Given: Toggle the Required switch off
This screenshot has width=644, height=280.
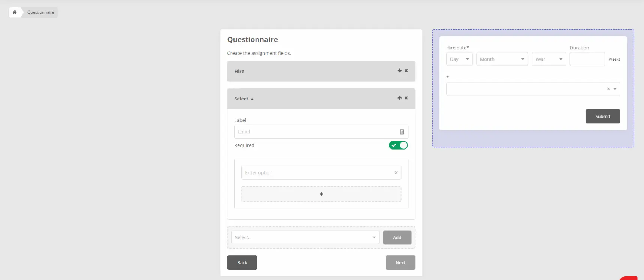Looking at the screenshot, I should tap(398, 145).
